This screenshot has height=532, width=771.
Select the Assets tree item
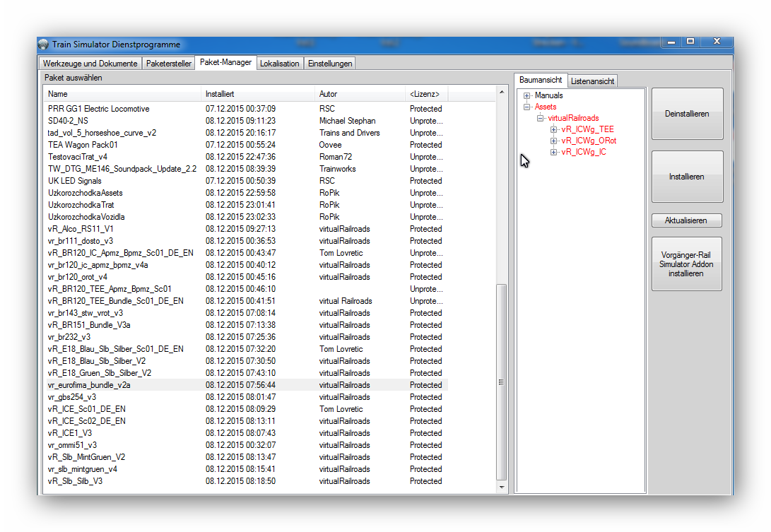pos(546,107)
